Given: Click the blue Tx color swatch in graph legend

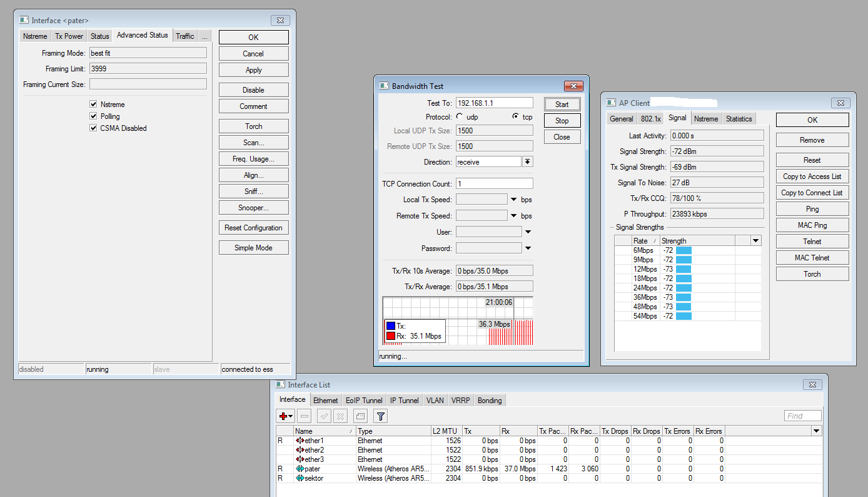Looking at the screenshot, I should 391,326.
